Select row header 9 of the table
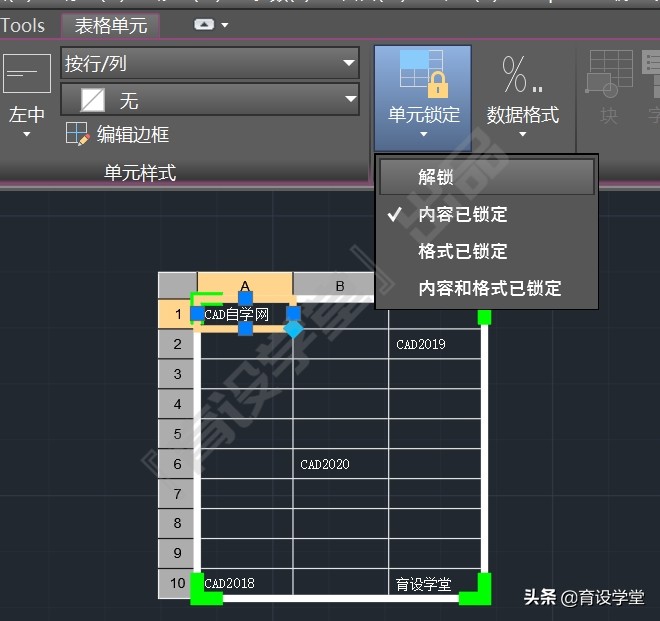Viewport: 660px width, 621px height. pos(177,553)
